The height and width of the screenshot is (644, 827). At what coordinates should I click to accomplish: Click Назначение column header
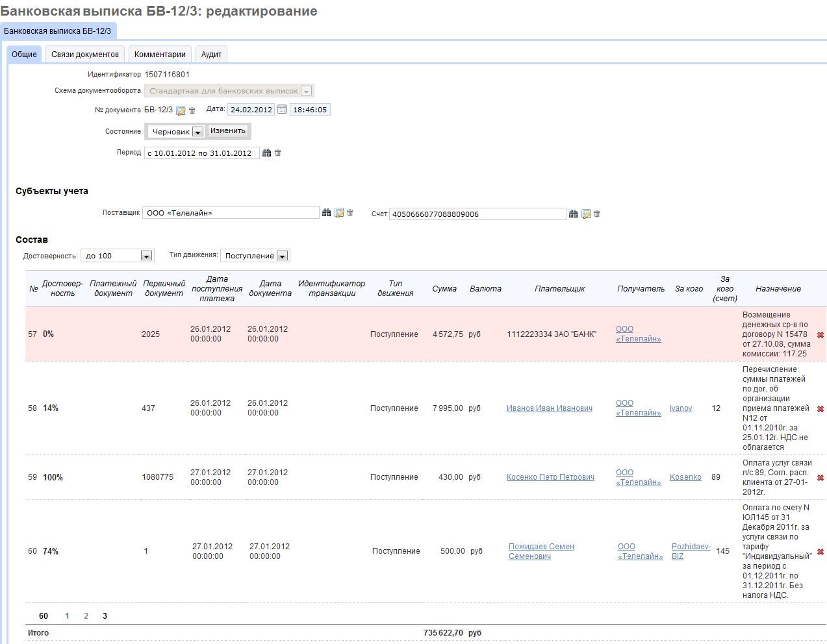(x=778, y=289)
